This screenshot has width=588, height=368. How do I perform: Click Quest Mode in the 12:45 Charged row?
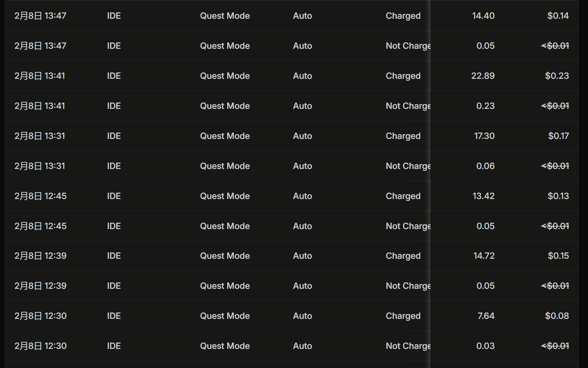point(225,196)
